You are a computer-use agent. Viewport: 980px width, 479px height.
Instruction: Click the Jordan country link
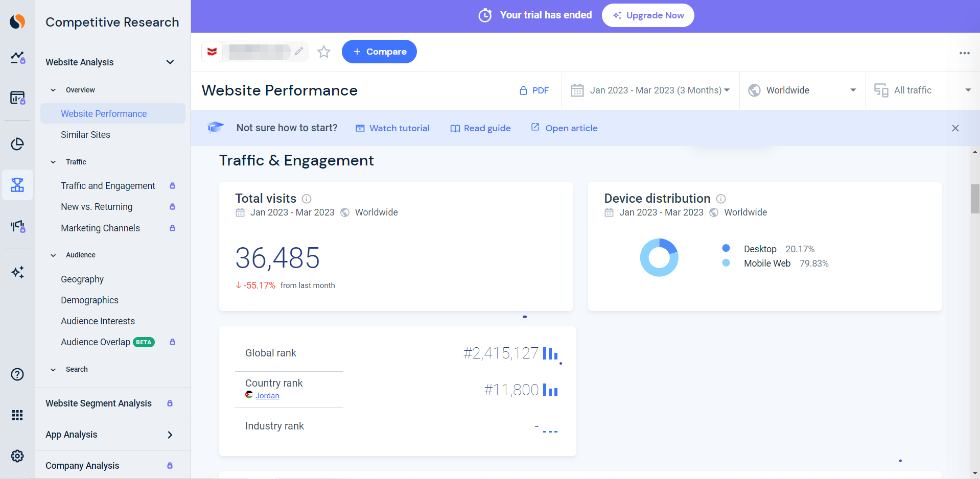tap(267, 396)
